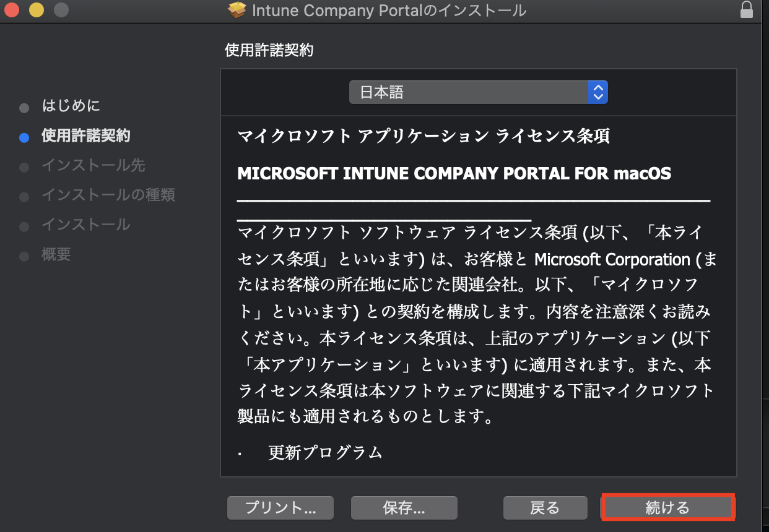
Task: Click the yellow minimize window button
Action: [37, 10]
